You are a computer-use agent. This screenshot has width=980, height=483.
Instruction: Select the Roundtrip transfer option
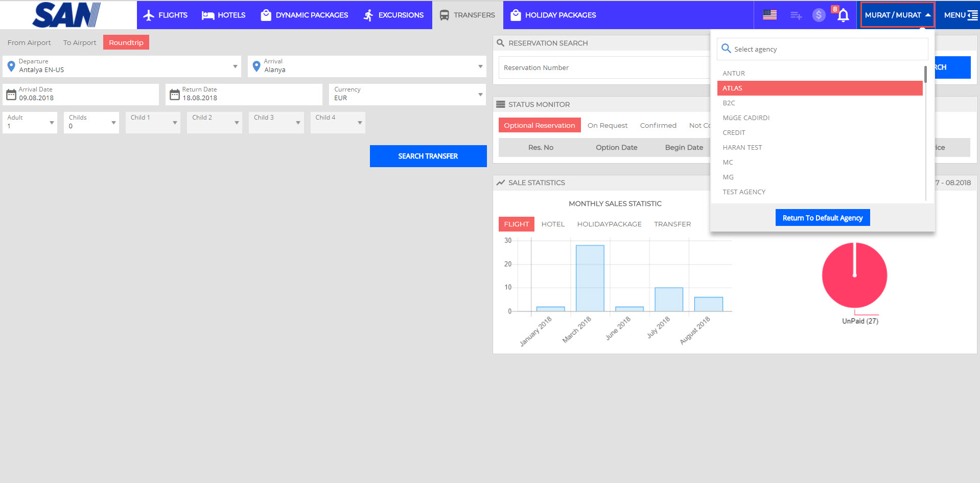(126, 42)
